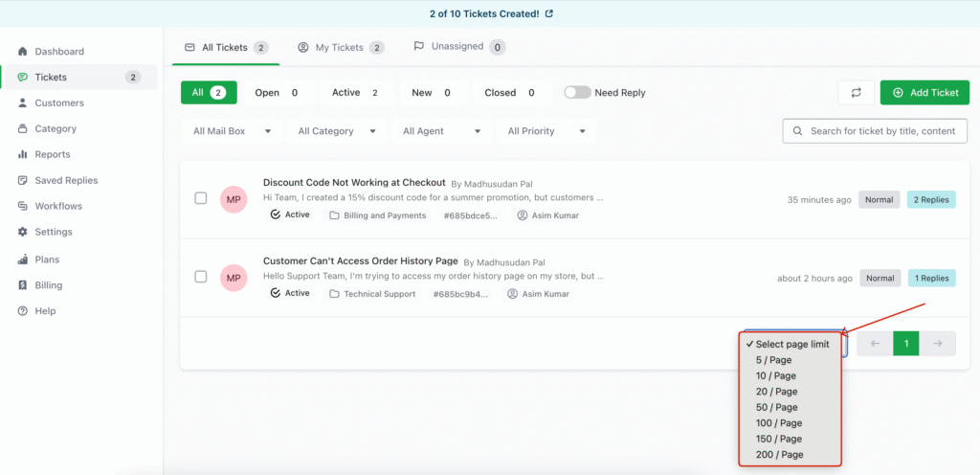
Task: Click the Help question mark icon
Action: 22,311
